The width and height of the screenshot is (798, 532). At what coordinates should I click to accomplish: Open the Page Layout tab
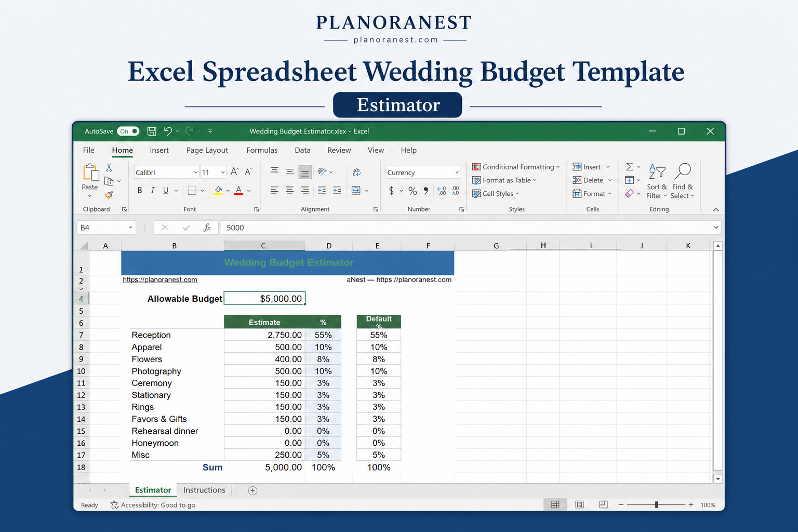click(x=207, y=150)
